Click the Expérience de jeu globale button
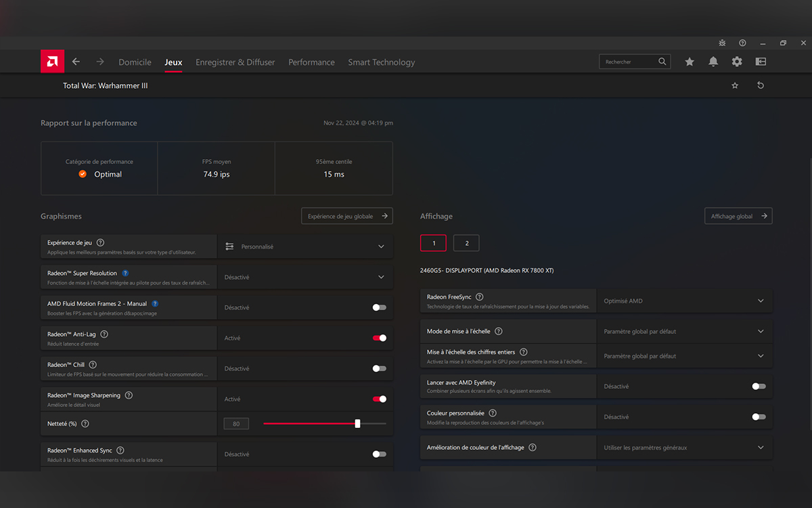This screenshot has width=812, height=508. (x=347, y=216)
